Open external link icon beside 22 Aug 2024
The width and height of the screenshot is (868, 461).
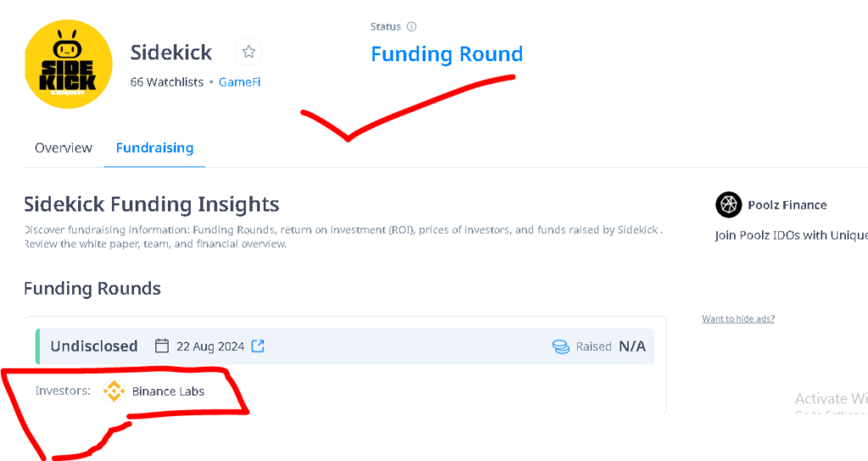[258, 346]
